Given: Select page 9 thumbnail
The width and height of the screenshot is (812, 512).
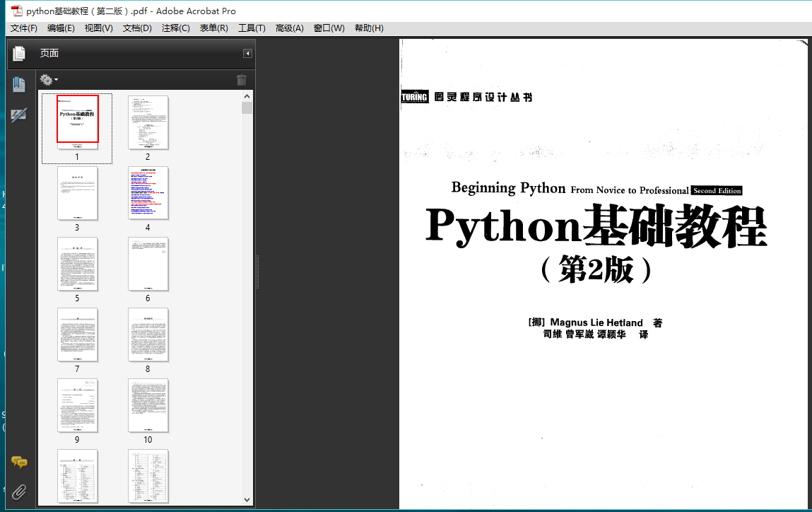Looking at the screenshot, I should (78, 405).
